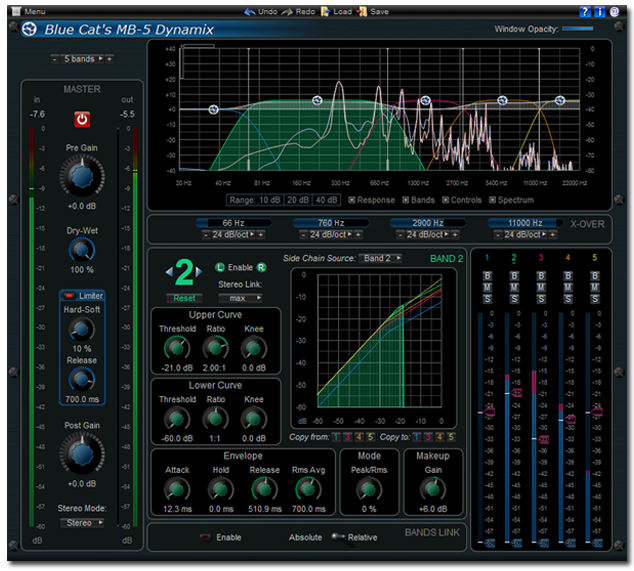
Task: Select band 4 column header
Action: pos(568,258)
